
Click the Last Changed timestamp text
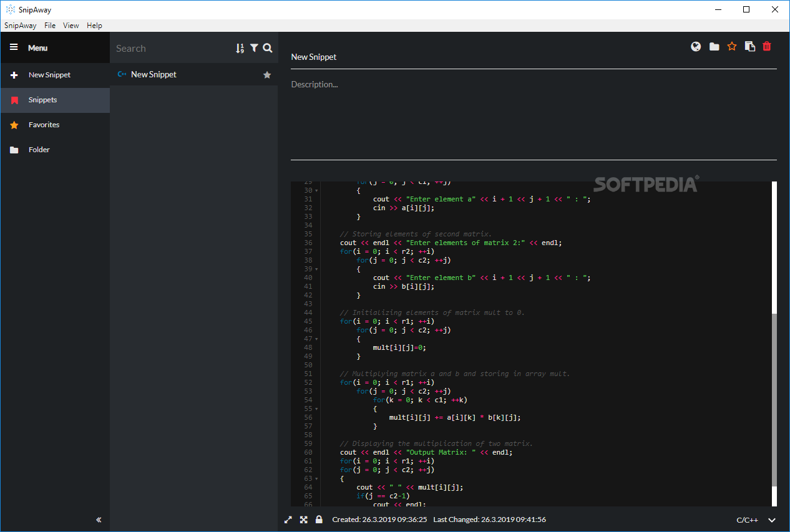(x=489, y=520)
